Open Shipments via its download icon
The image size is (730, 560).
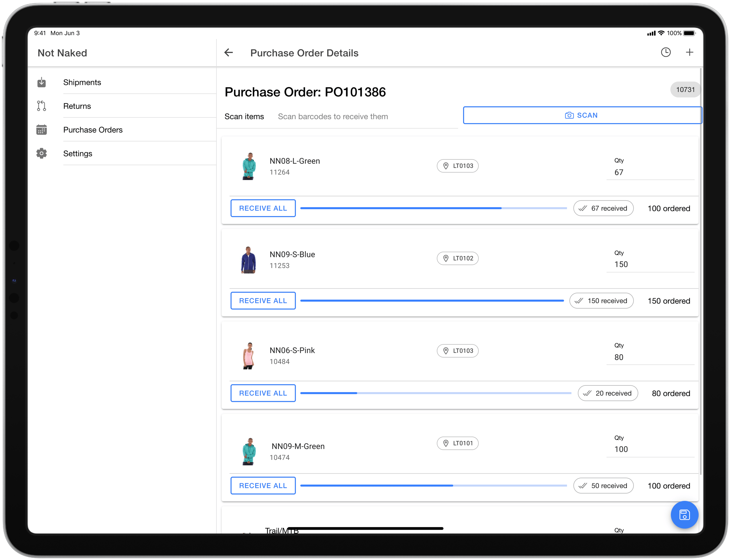coord(41,82)
